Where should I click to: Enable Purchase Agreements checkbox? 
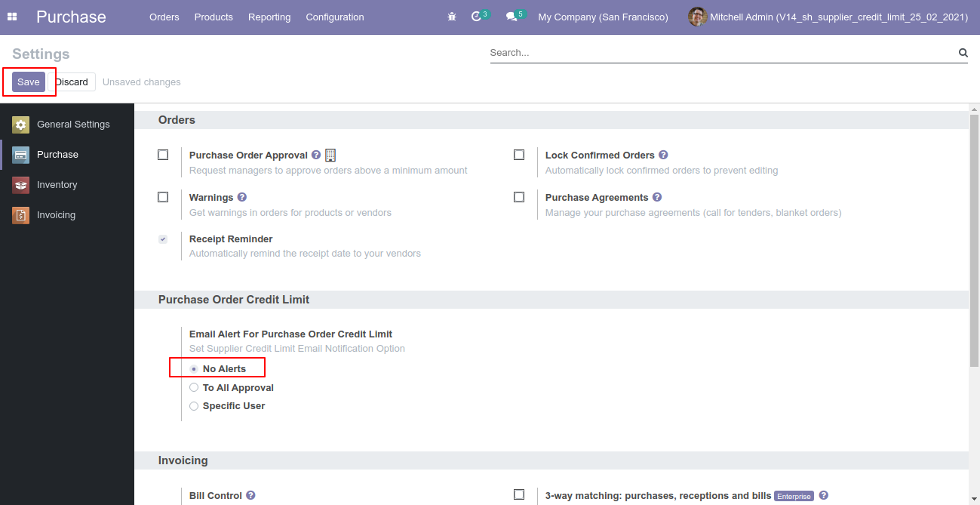coord(519,197)
